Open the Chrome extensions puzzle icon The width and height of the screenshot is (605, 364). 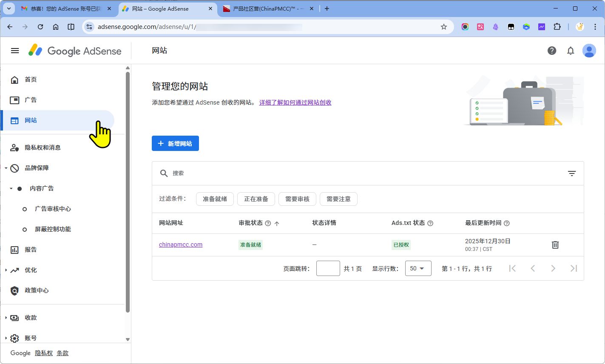pyautogui.click(x=557, y=27)
